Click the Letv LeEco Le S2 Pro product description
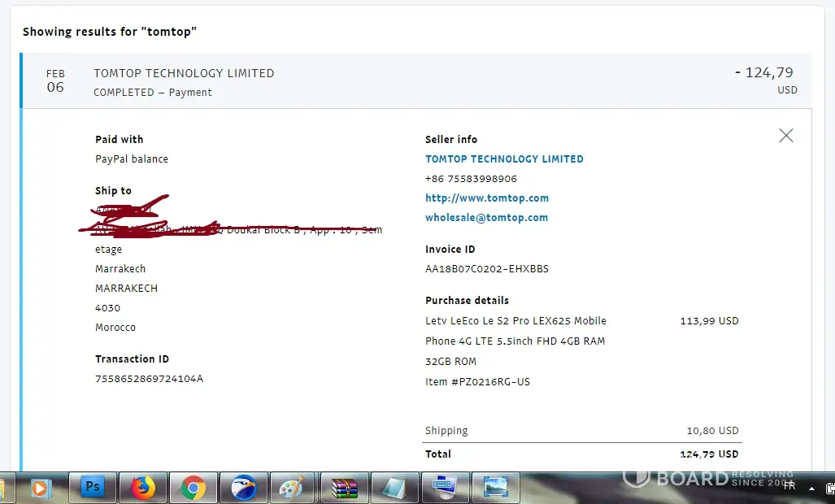This screenshot has height=504, width=835. [x=515, y=341]
